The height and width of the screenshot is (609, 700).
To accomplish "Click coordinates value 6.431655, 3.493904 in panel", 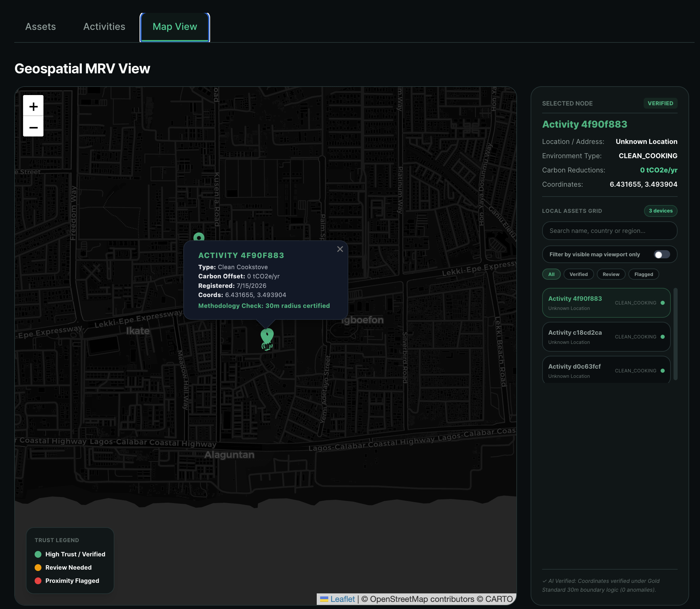I will 643,184.
